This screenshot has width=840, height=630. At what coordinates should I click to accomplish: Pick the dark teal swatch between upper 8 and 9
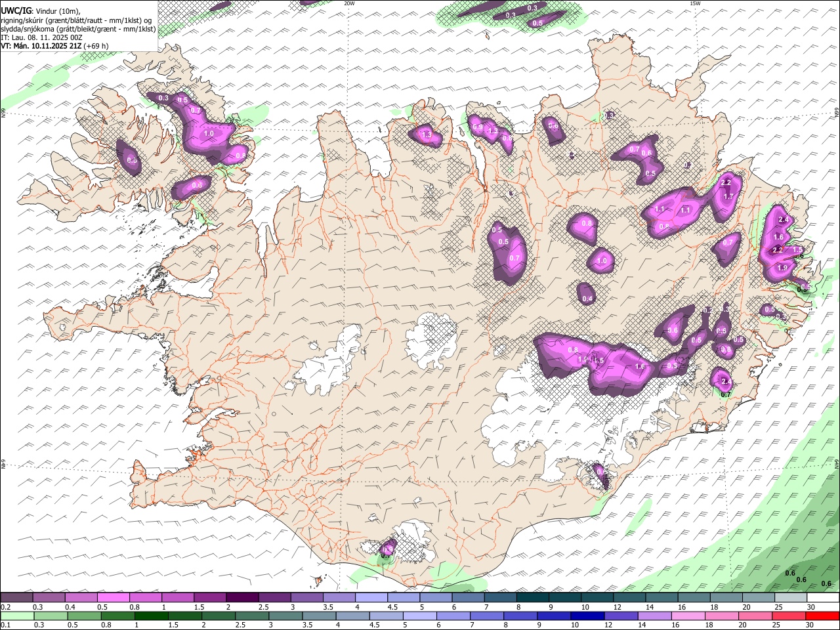[x=533, y=598]
